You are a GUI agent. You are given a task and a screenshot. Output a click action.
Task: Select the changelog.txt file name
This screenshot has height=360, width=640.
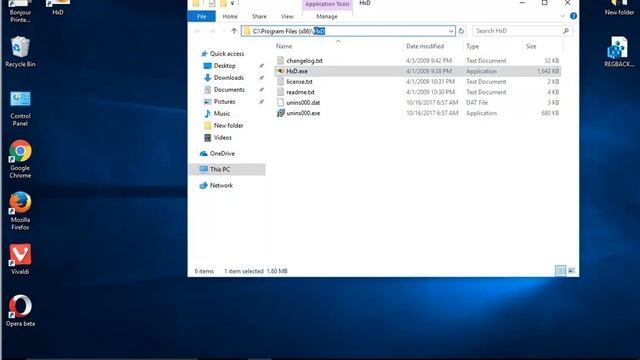[x=304, y=60]
